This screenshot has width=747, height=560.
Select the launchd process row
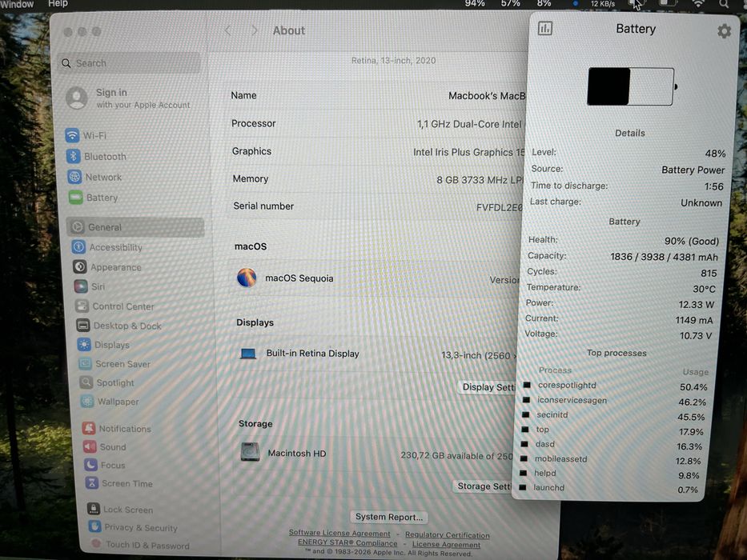pyautogui.click(x=608, y=489)
